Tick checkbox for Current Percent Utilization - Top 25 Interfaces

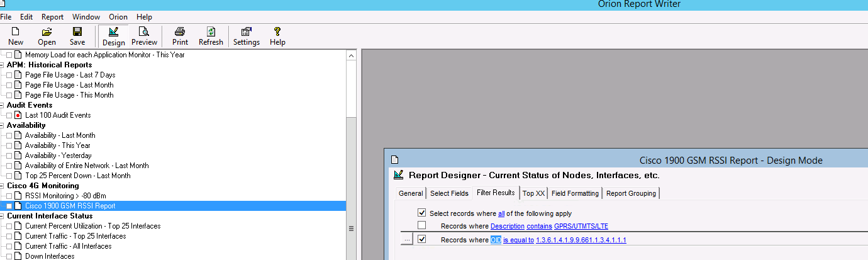tap(9, 226)
